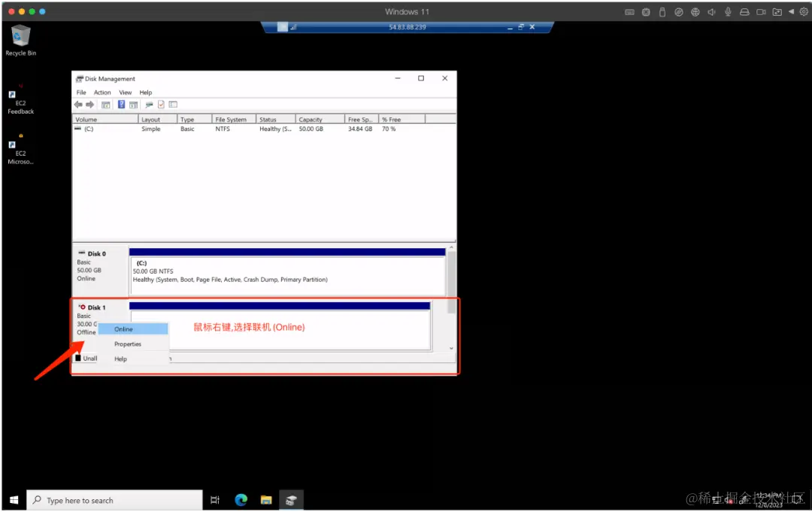
Task: Click the Type column header
Action: click(x=195, y=120)
